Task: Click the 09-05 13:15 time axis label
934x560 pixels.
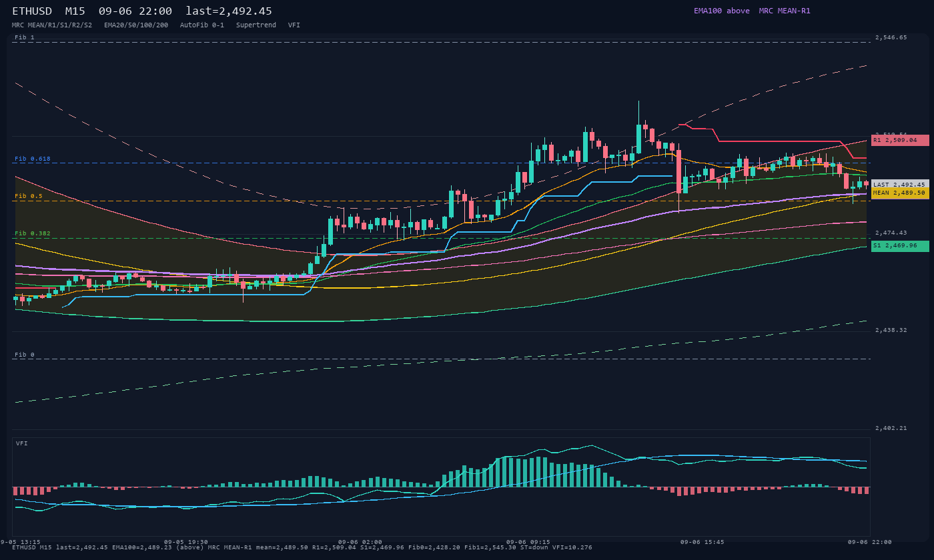Action: (19, 542)
